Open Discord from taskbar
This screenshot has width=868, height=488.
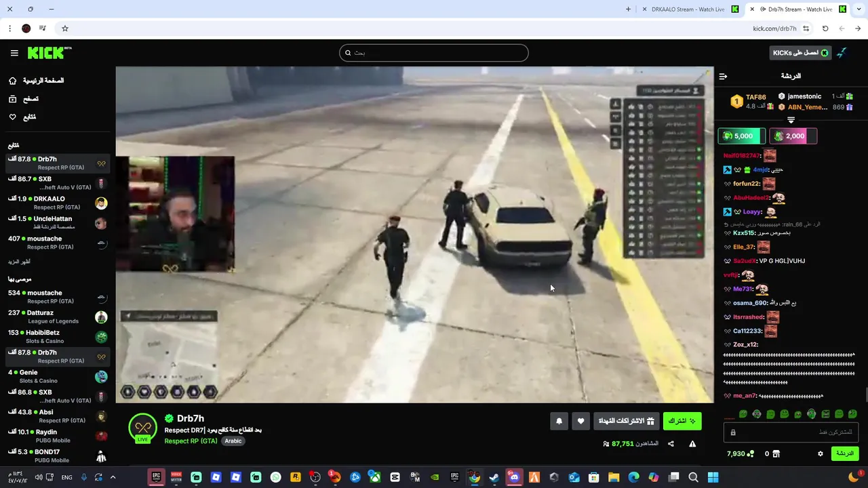pos(514,477)
